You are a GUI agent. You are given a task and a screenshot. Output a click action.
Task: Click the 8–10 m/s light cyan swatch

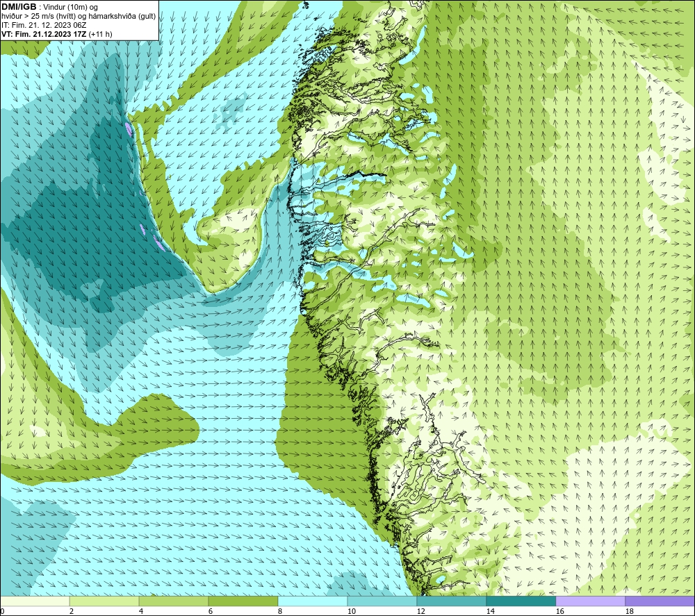[x=313, y=601]
